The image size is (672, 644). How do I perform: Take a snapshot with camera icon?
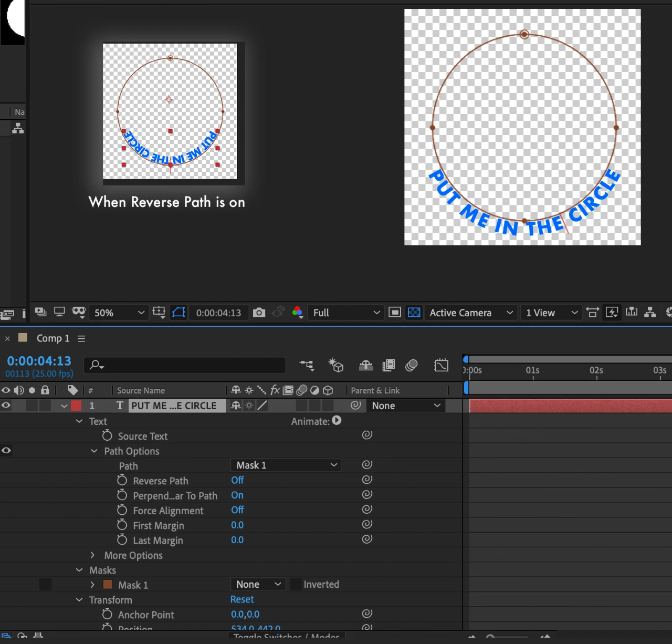coord(259,313)
